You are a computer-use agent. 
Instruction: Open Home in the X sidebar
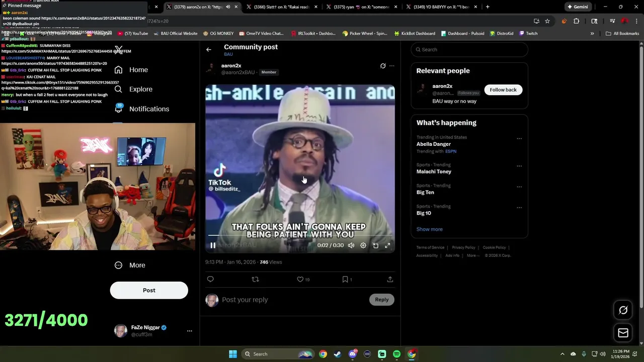131,70
